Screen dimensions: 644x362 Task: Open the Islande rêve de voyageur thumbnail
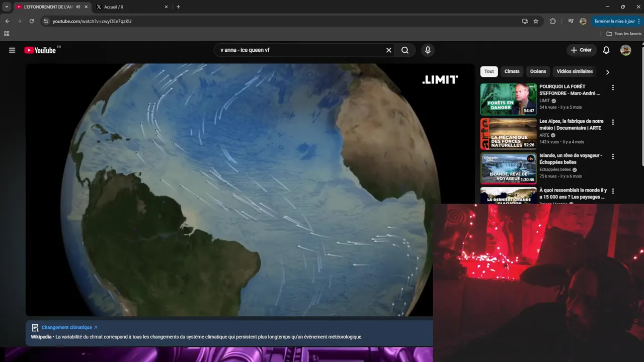tap(508, 168)
